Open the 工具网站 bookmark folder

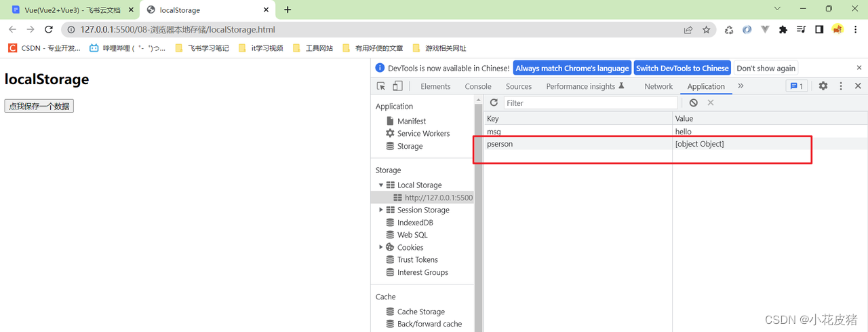pyautogui.click(x=313, y=48)
